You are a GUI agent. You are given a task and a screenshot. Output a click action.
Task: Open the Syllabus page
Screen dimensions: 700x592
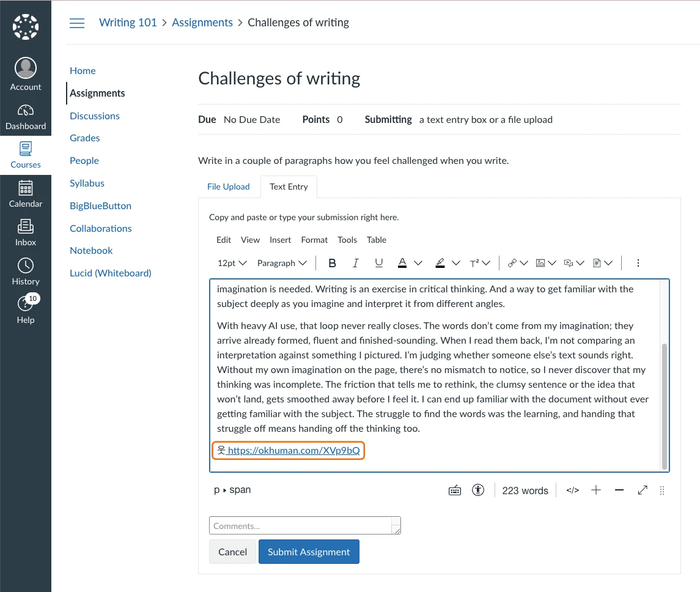coord(87,183)
